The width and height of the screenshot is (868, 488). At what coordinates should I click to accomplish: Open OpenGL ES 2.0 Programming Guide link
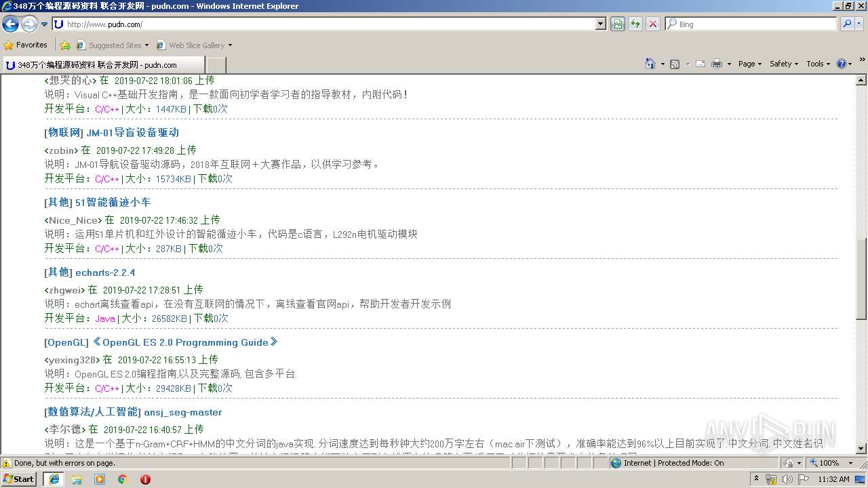click(x=185, y=342)
